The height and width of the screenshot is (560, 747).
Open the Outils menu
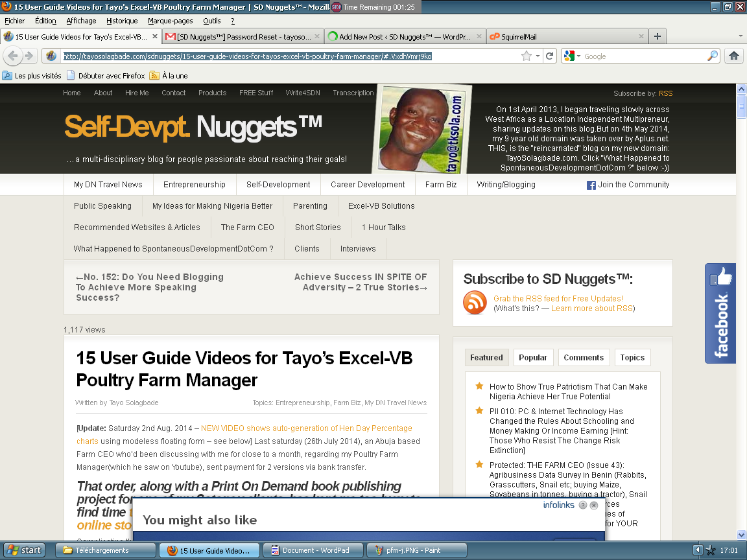pyautogui.click(x=211, y=21)
